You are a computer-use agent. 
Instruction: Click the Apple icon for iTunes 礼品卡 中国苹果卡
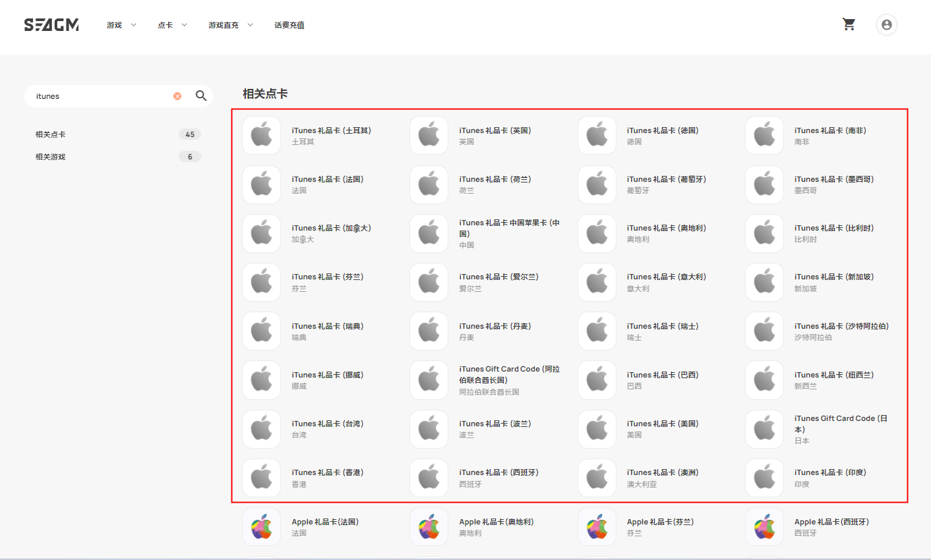[x=429, y=233]
